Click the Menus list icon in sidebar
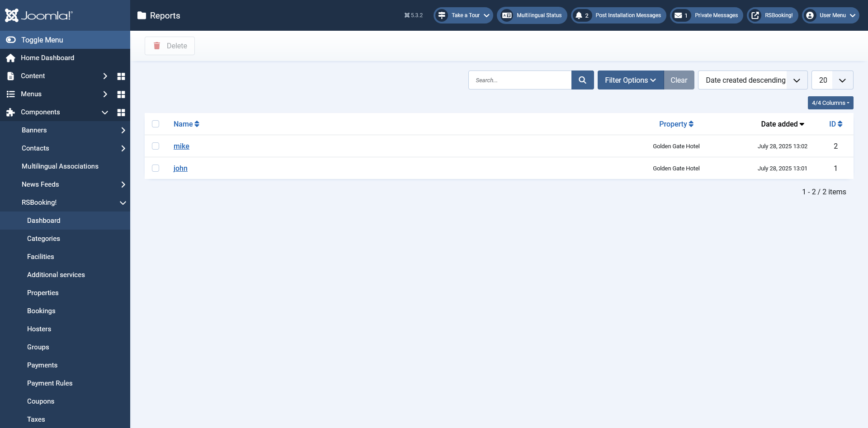868x428 pixels. [x=11, y=94]
